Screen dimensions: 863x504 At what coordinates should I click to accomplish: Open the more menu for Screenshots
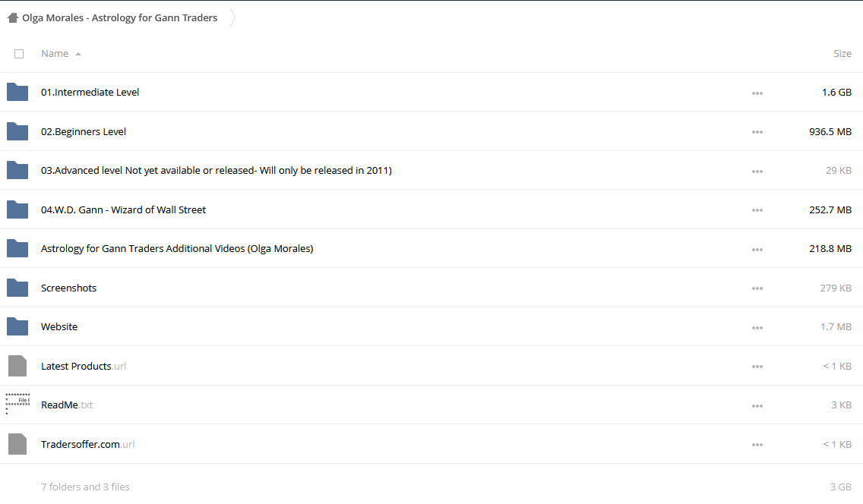(x=757, y=288)
